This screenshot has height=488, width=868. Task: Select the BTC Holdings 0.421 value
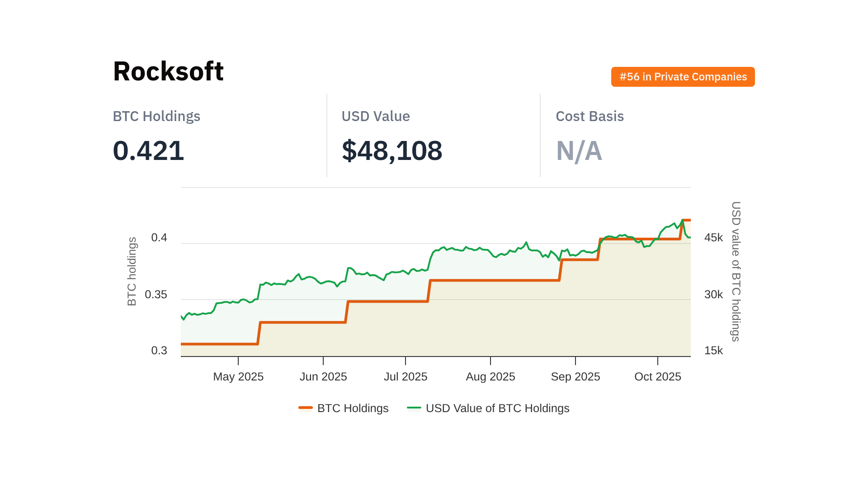pos(148,150)
